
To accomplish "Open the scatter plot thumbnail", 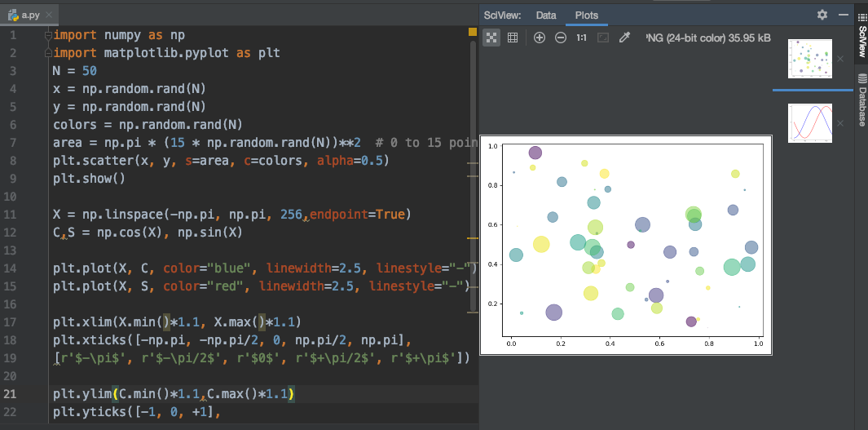I will [x=810, y=59].
